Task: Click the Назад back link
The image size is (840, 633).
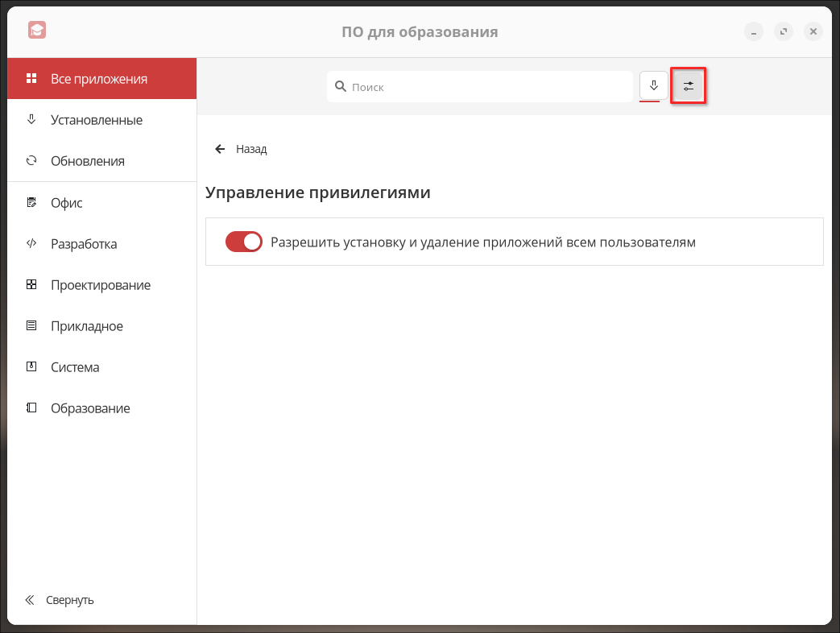Action: point(250,149)
